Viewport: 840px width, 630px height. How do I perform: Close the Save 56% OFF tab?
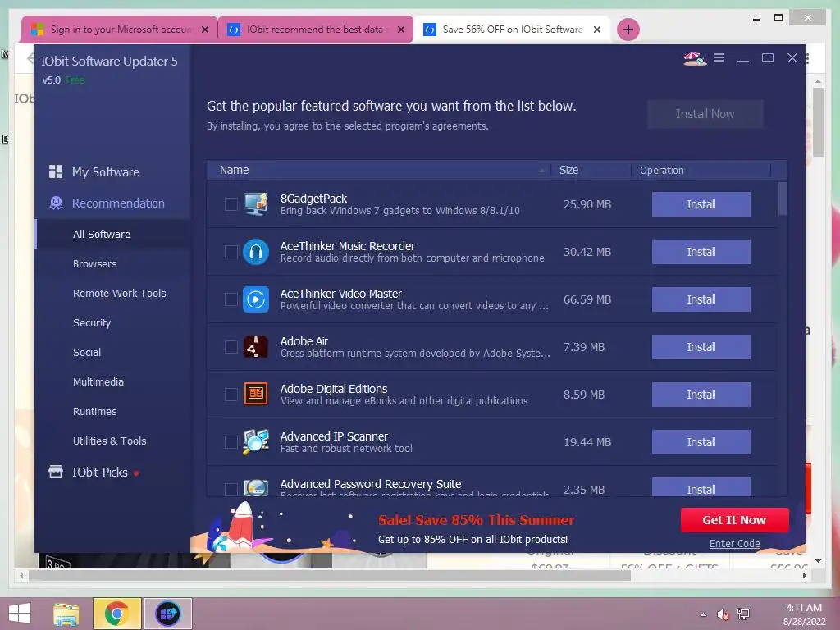pos(597,30)
